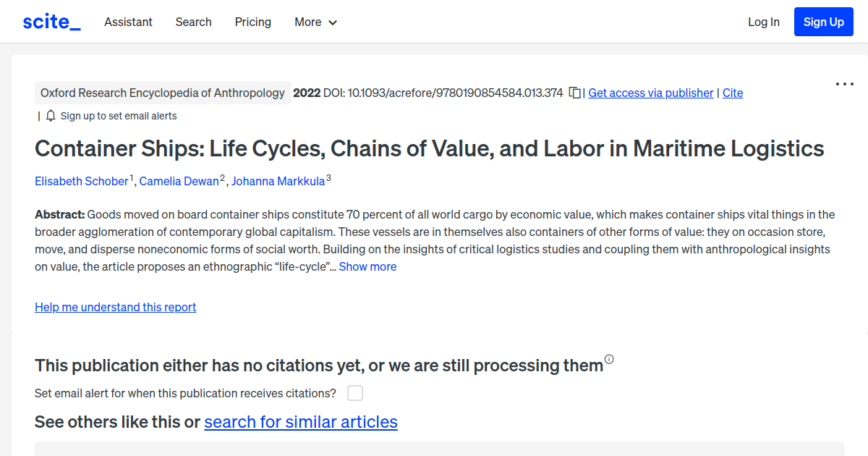Open the More navigation dropdown
Screen dimensions: 868x456
[315, 22]
